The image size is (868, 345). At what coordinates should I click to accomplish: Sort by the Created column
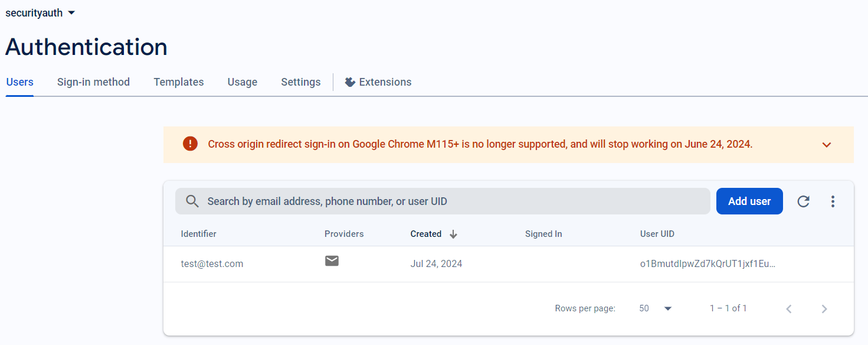click(426, 234)
